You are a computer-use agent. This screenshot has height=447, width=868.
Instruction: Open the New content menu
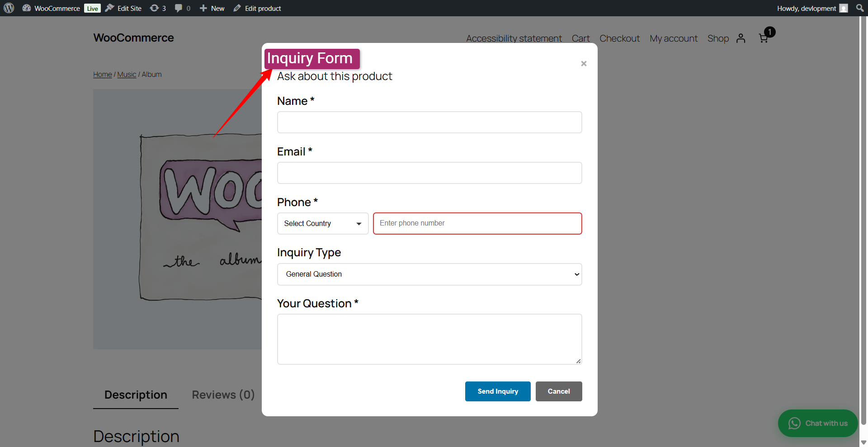pos(212,8)
